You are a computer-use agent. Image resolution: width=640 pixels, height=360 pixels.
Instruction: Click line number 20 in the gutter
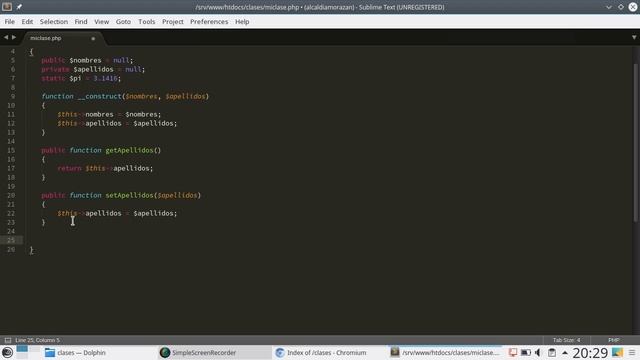point(11,195)
